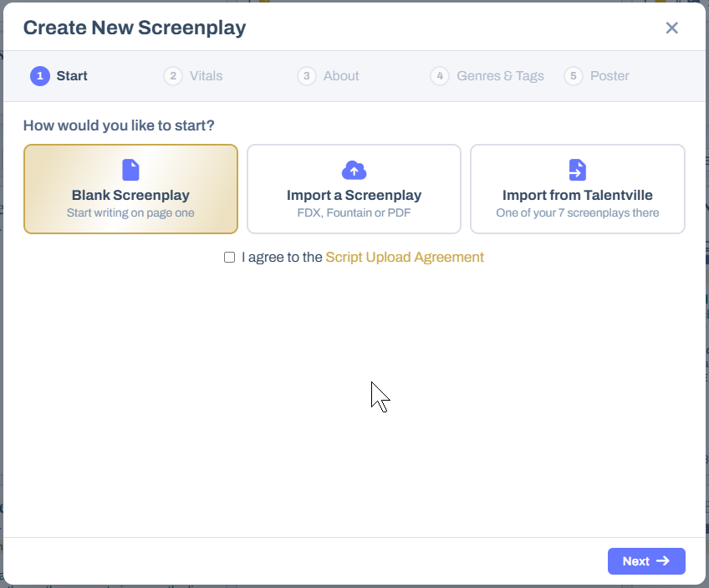709x588 pixels.
Task: Click 'Start writing on page one' text
Action: (x=130, y=213)
